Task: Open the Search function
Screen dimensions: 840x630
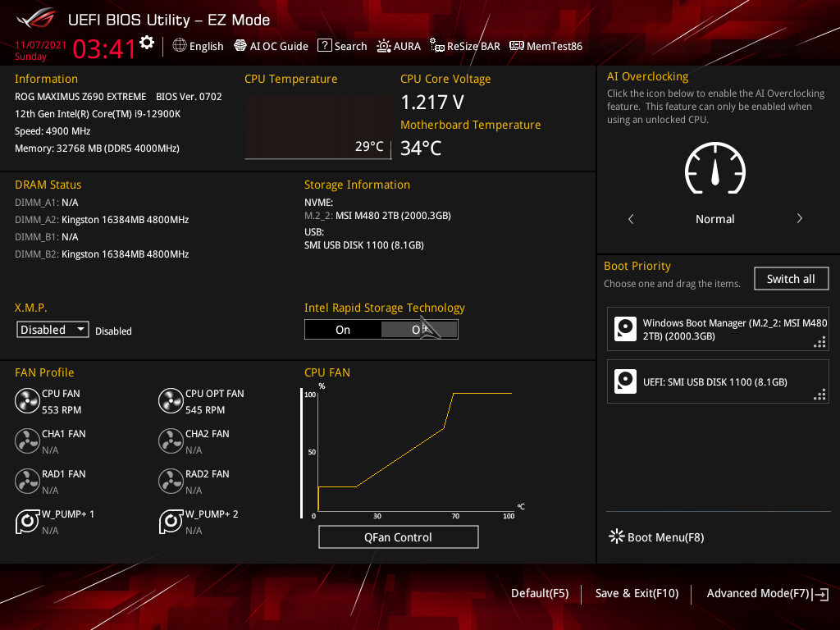Action: pyautogui.click(x=342, y=46)
